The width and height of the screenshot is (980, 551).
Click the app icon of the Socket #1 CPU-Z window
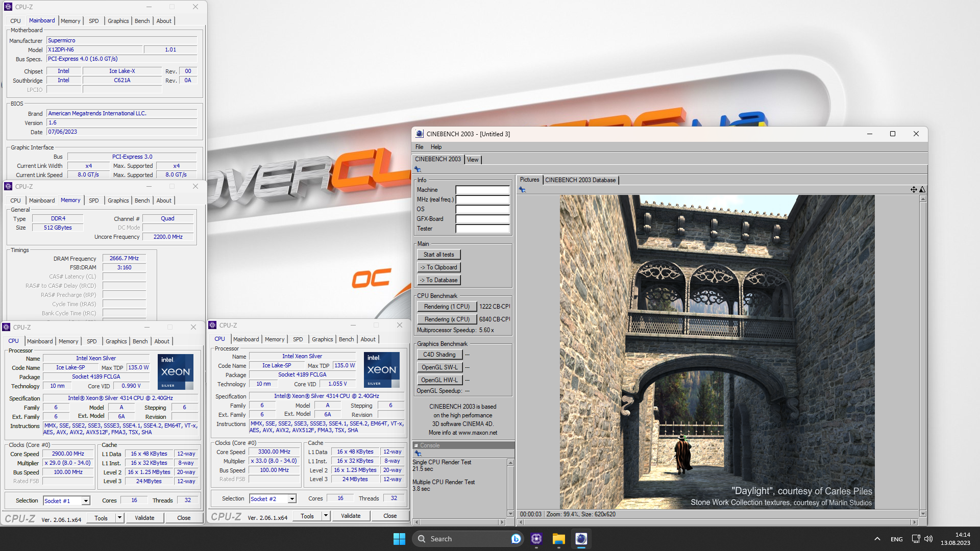[6, 327]
